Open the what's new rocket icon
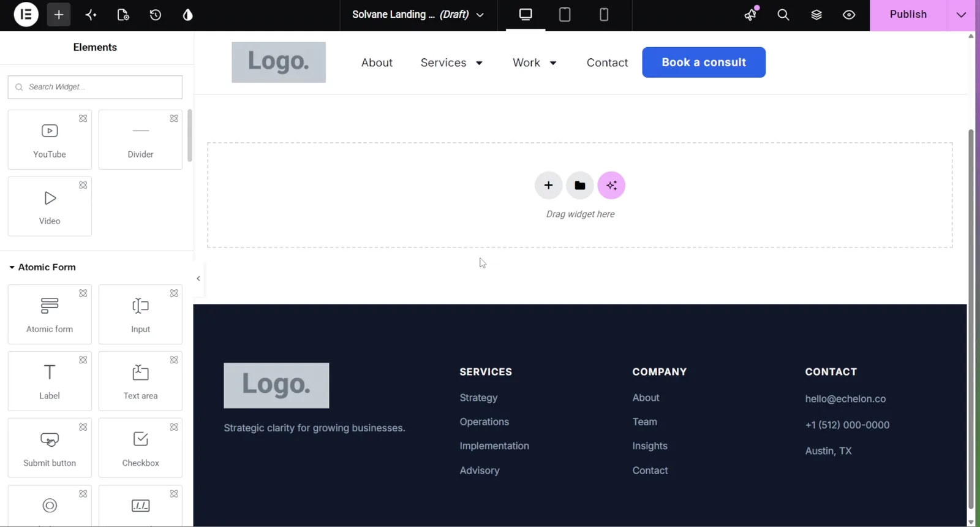Screen dimensions: 980x527 pos(750,15)
